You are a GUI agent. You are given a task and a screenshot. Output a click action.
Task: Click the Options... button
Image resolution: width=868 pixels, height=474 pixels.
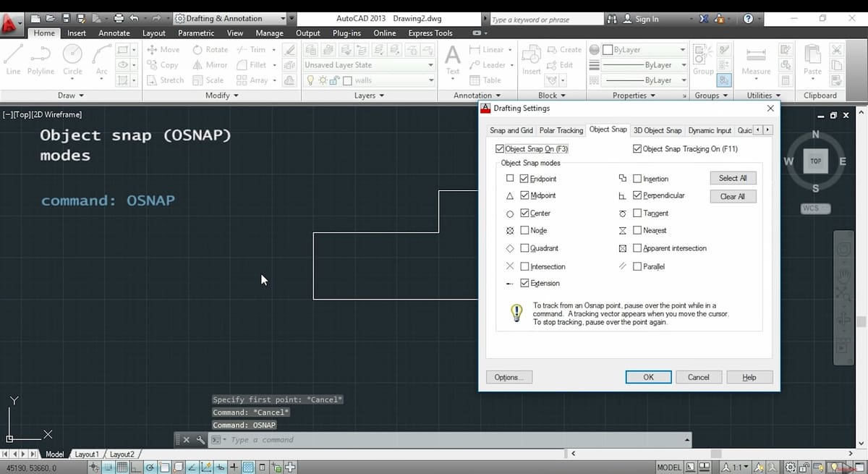[511, 377]
